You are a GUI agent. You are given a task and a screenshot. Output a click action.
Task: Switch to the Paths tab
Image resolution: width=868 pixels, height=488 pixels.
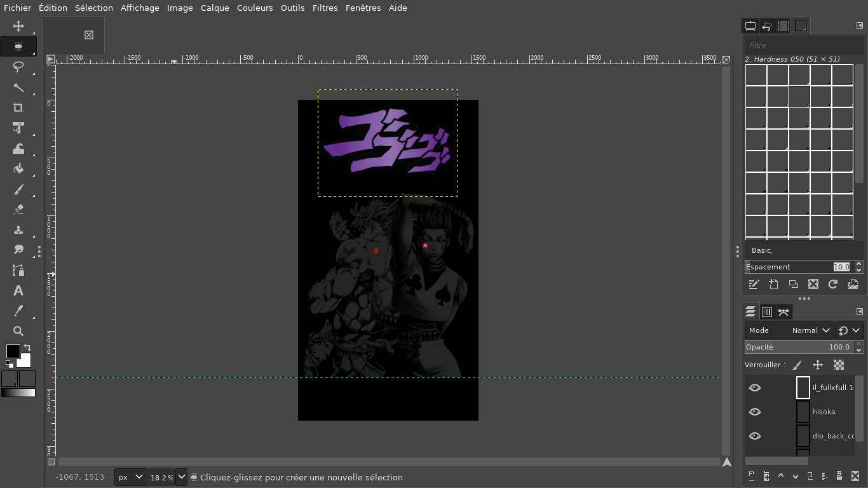click(x=783, y=311)
